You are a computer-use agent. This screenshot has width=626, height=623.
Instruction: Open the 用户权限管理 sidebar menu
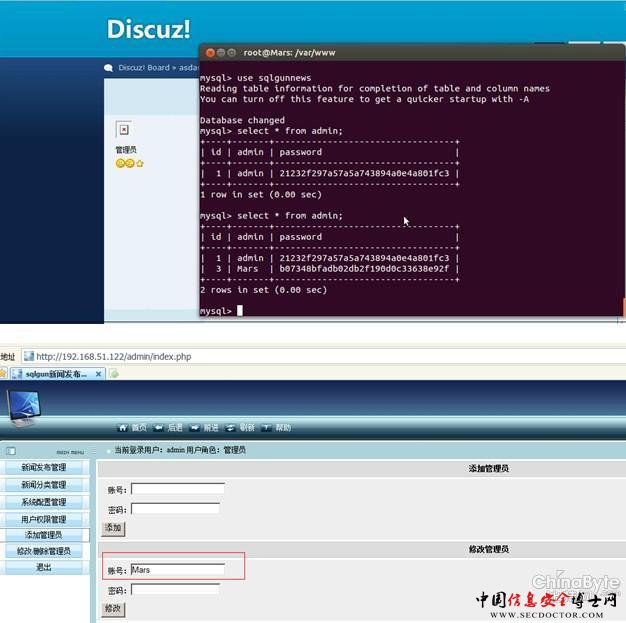click(44, 519)
